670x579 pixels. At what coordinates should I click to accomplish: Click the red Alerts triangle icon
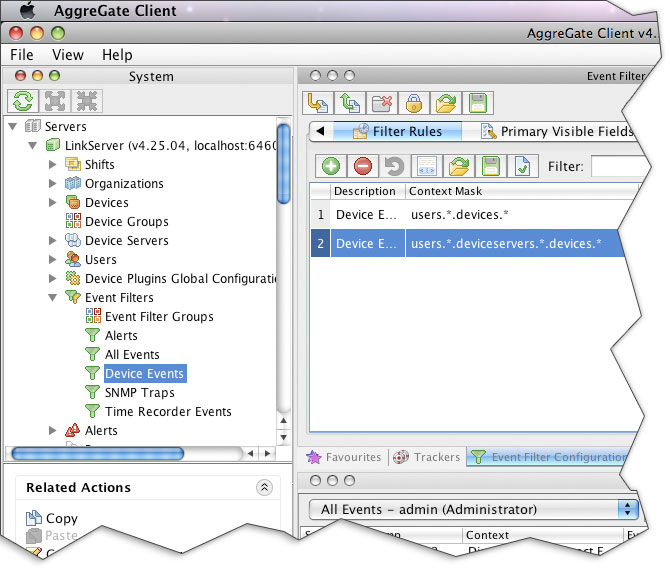click(x=73, y=430)
